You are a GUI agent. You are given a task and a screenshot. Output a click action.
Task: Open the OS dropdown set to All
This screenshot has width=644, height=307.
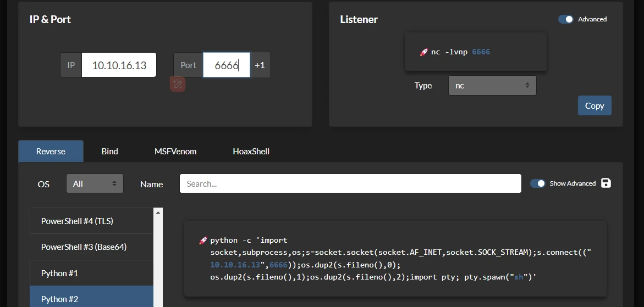(x=95, y=183)
